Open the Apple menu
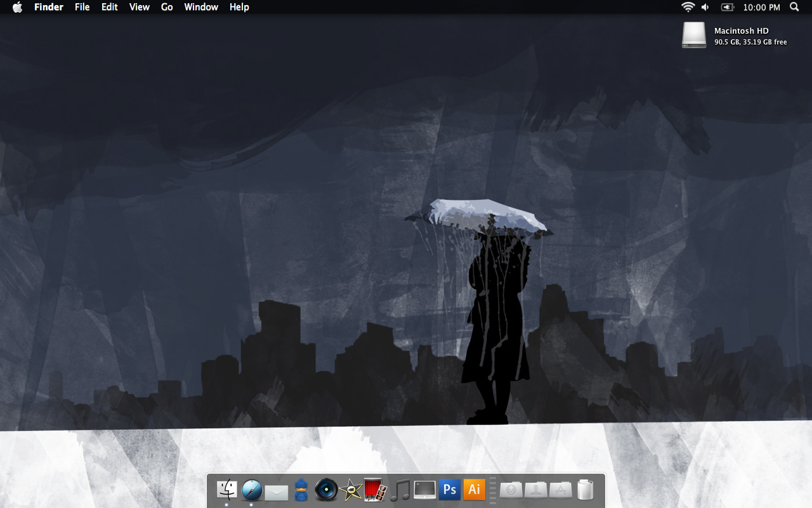812x508 pixels. pyautogui.click(x=17, y=7)
